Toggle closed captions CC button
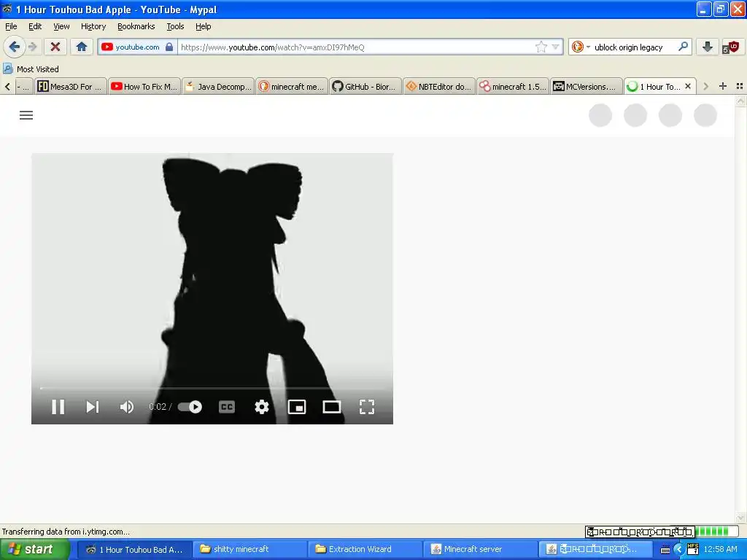The height and width of the screenshot is (560, 747). [227, 407]
